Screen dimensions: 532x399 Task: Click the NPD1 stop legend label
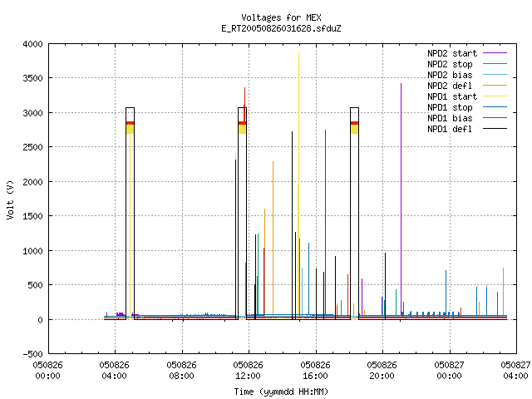[x=450, y=107]
